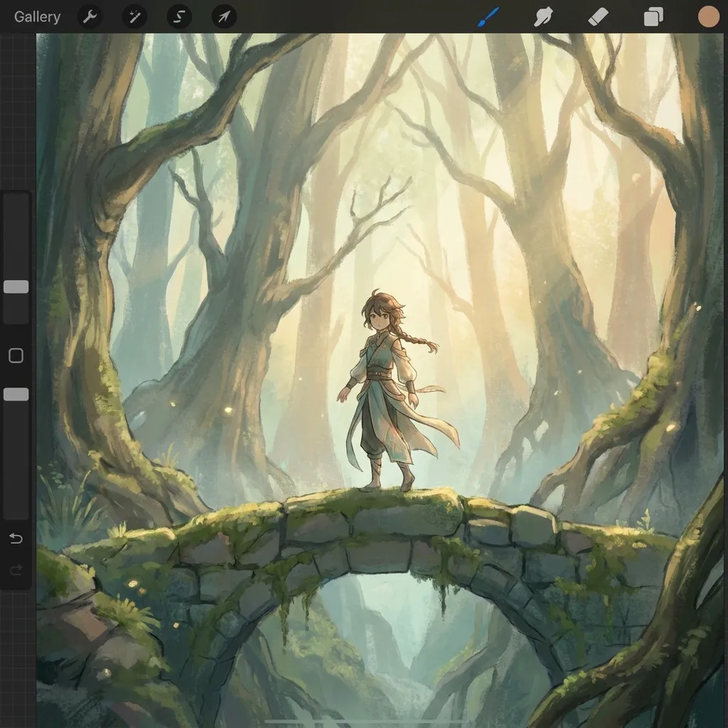Open the Actions wrench menu
Image resolution: width=728 pixels, height=728 pixels.
click(89, 16)
